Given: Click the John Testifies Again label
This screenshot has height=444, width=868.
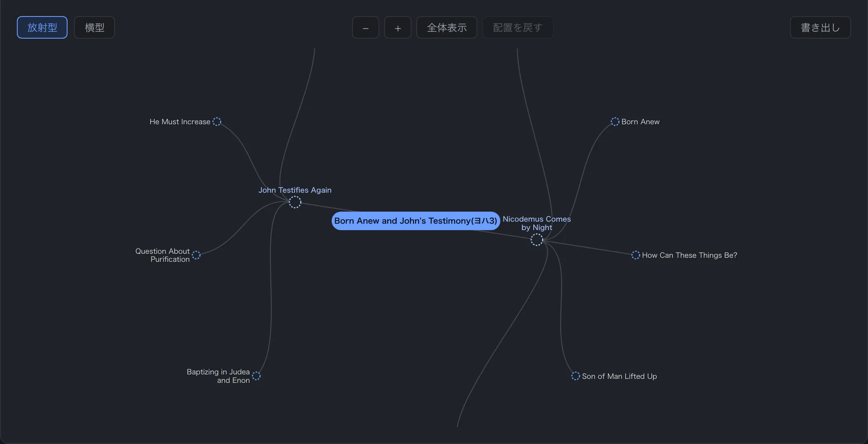Looking at the screenshot, I should coord(295,190).
